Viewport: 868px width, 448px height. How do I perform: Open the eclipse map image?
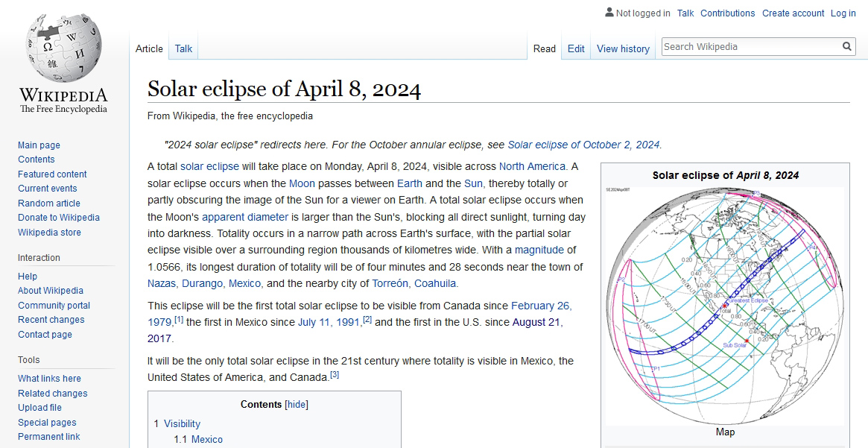click(725, 304)
